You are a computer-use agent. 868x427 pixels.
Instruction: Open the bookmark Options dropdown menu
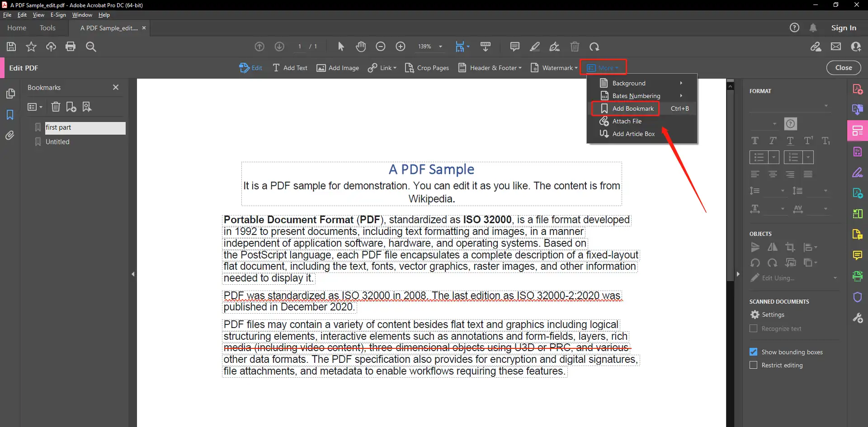pos(35,107)
